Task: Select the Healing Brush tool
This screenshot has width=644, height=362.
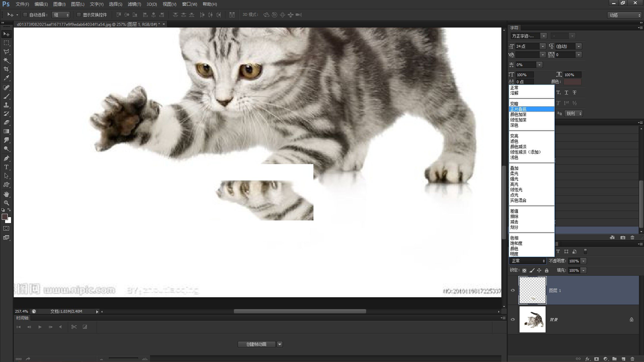Action: click(x=7, y=88)
